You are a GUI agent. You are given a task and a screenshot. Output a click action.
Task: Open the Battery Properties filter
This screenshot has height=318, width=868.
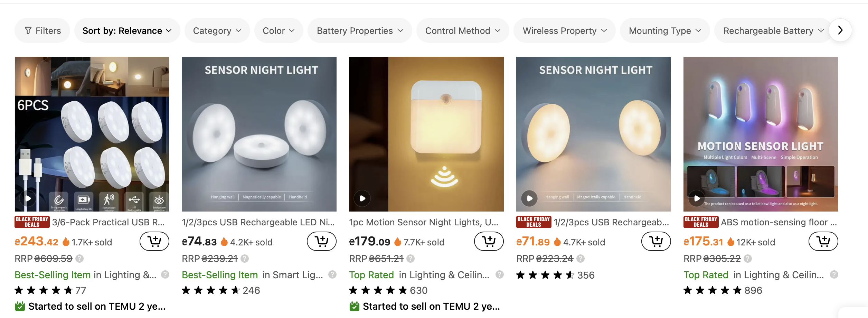[x=360, y=31]
